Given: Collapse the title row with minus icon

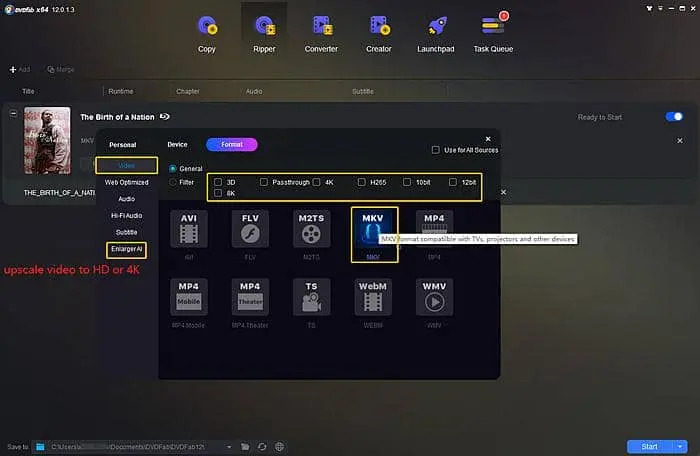Looking at the screenshot, I should (x=13, y=113).
